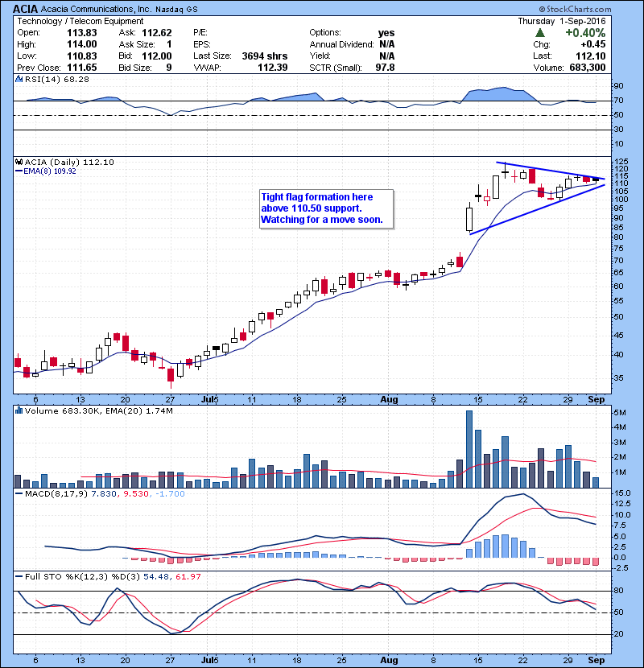Image resolution: width=644 pixels, height=668 pixels.
Task: Click the Last price 112.10
Action: tap(590, 56)
